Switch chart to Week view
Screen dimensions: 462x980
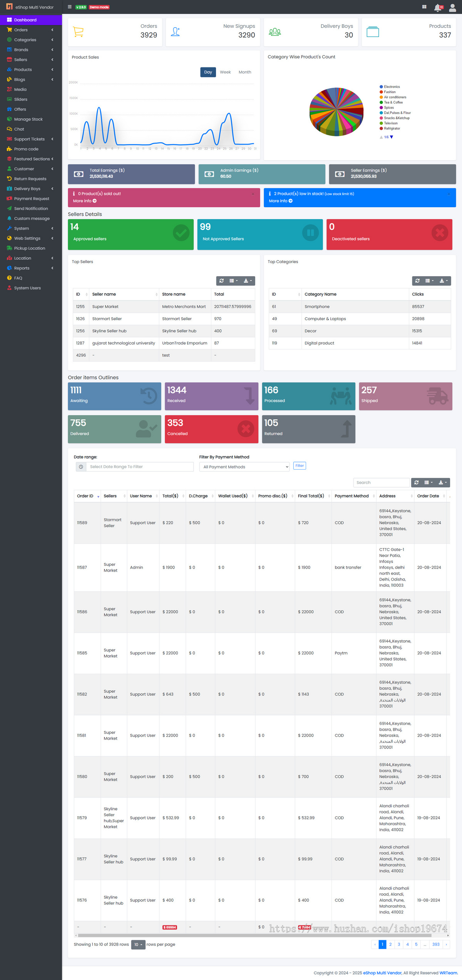(225, 72)
